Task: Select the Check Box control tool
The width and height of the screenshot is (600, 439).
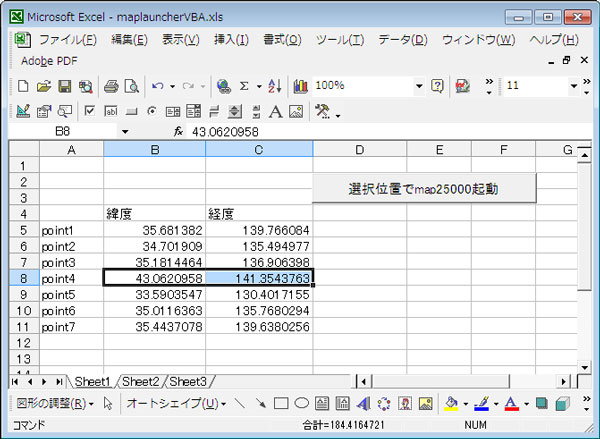Action: (90, 111)
